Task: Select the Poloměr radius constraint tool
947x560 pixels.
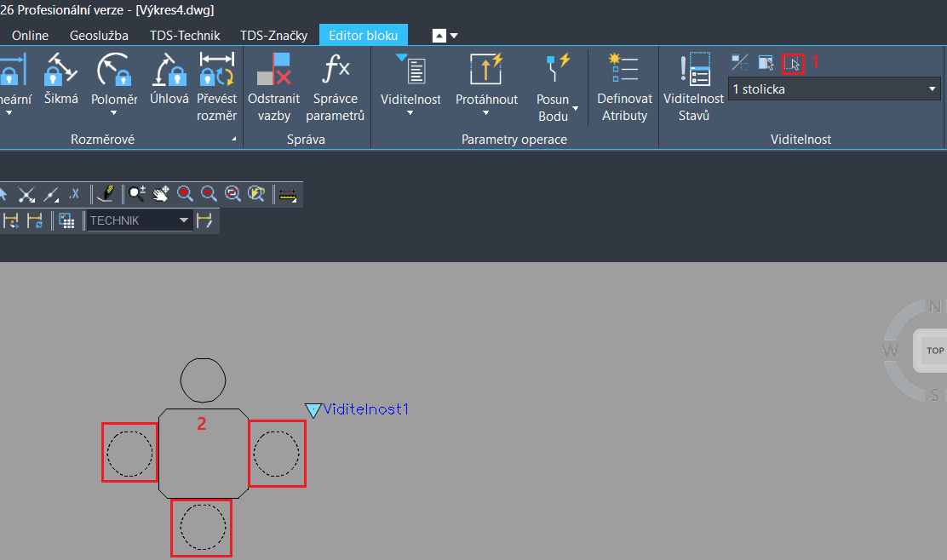Action: [x=114, y=70]
